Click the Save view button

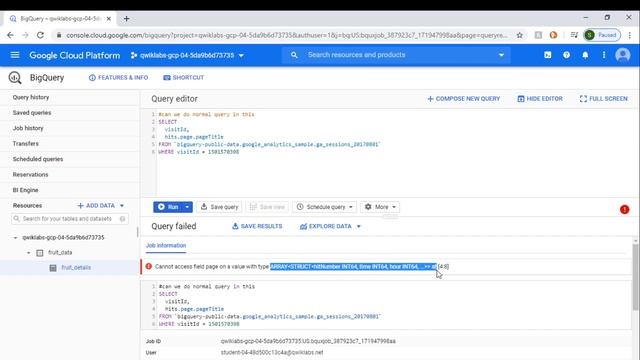tap(267, 207)
